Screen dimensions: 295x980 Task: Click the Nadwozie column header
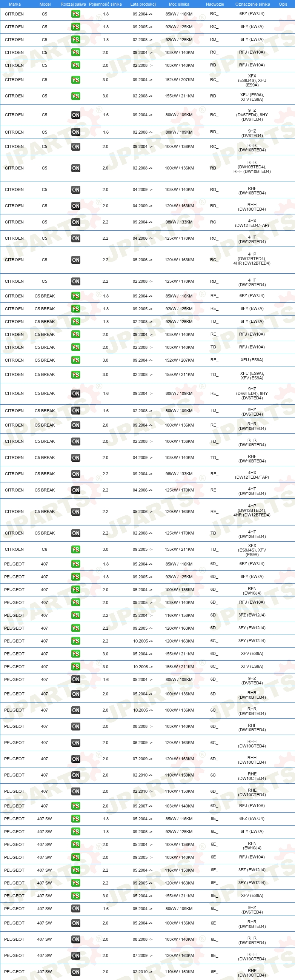point(215,4)
